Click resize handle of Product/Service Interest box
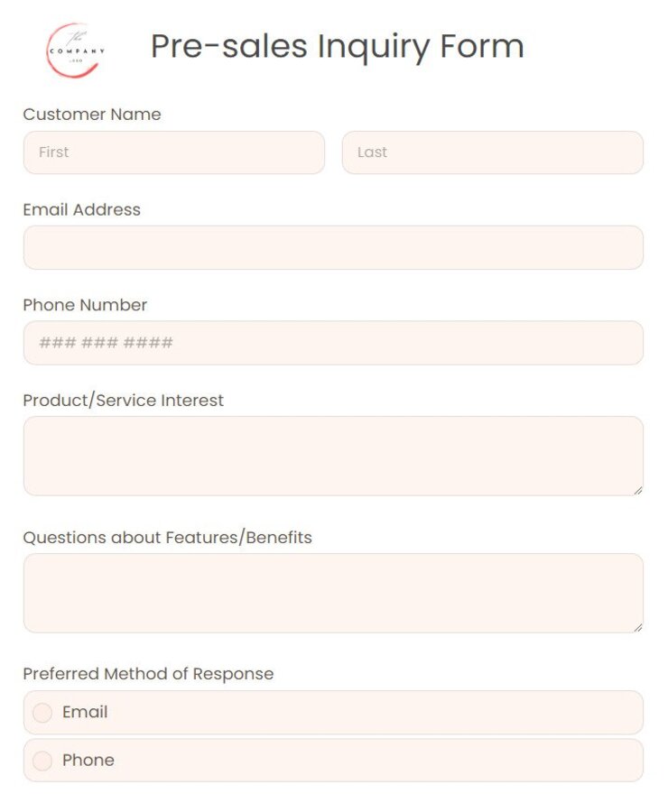 pos(637,490)
